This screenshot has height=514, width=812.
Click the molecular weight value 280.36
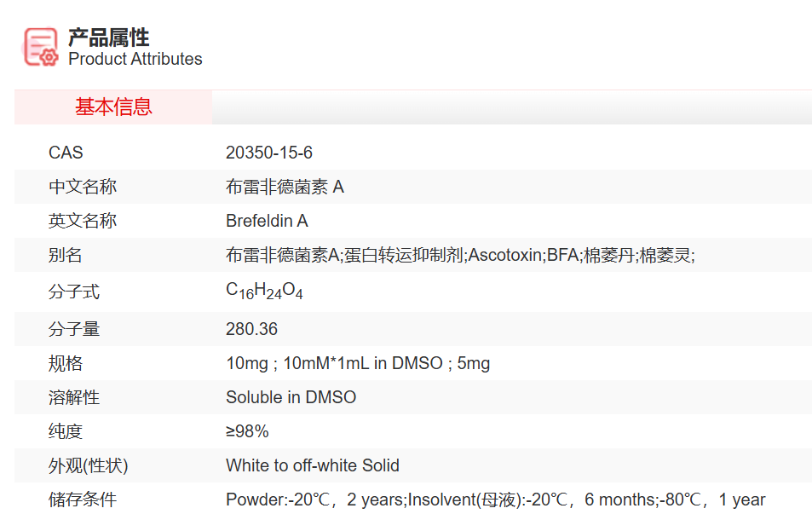coord(251,329)
